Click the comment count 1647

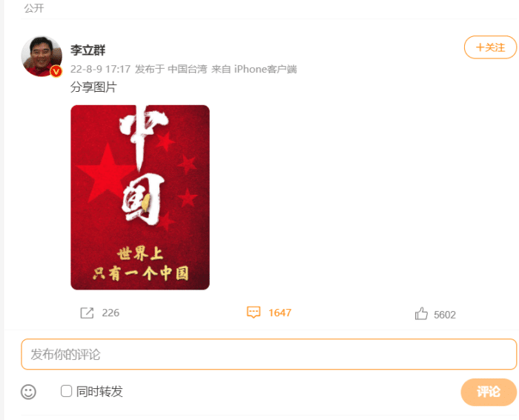coord(280,313)
